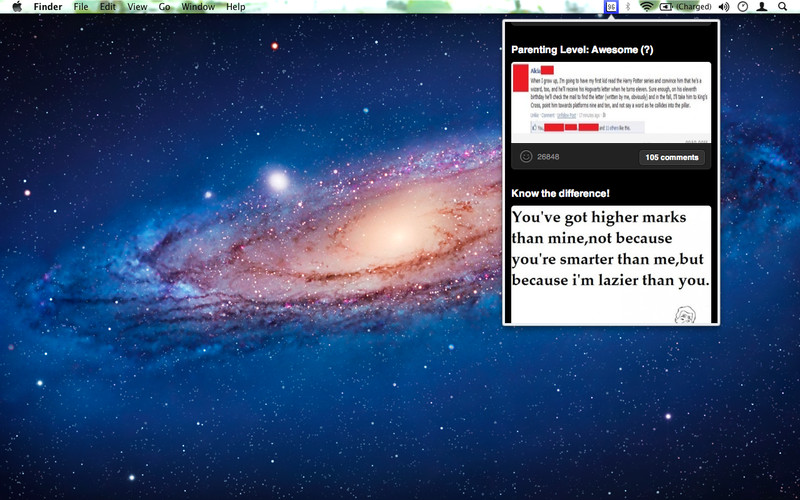The image size is (800, 500).
Task: Open the 'higher marks than mine' image
Action: pyautogui.click(x=611, y=264)
